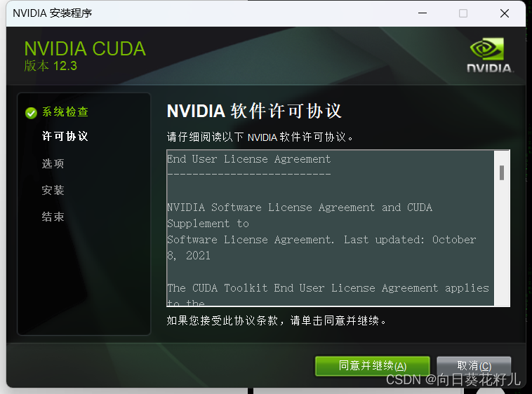Click the 'NVIDIA 软件许可协议' heading
The image size is (532, 394).
[x=254, y=111]
